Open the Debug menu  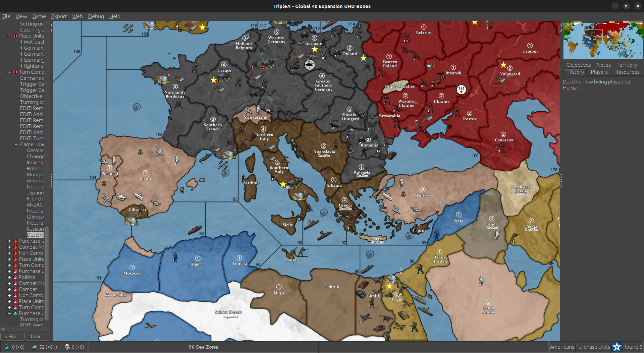96,16
